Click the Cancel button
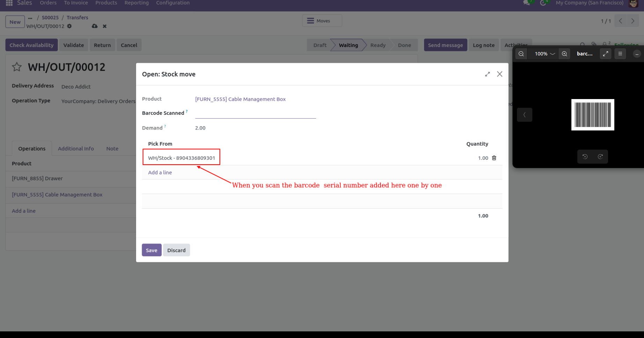This screenshot has height=338, width=644. tap(129, 45)
